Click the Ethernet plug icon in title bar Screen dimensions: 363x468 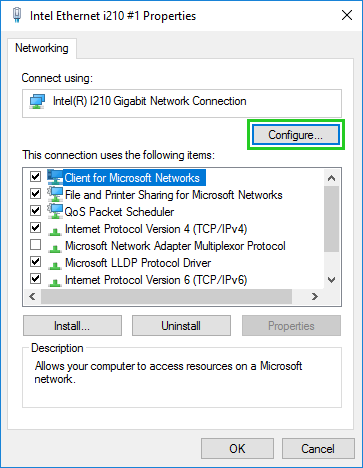pyautogui.click(x=17, y=15)
